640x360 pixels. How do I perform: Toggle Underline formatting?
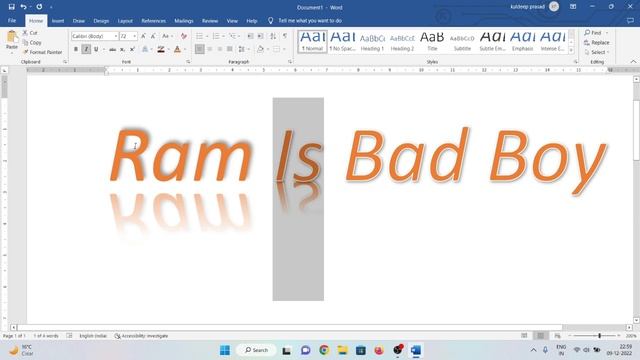coord(96,49)
